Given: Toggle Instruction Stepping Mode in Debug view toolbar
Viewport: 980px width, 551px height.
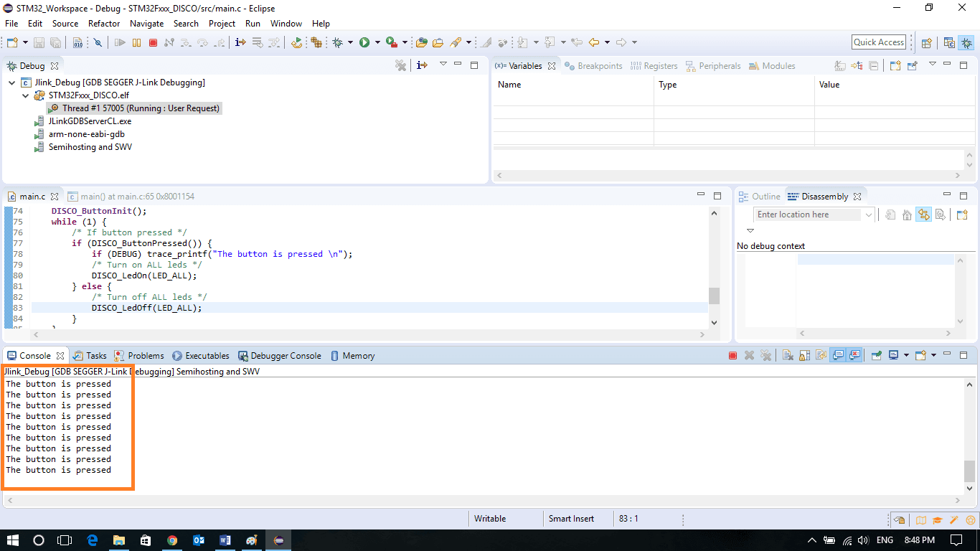Looking at the screenshot, I should tap(422, 65).
